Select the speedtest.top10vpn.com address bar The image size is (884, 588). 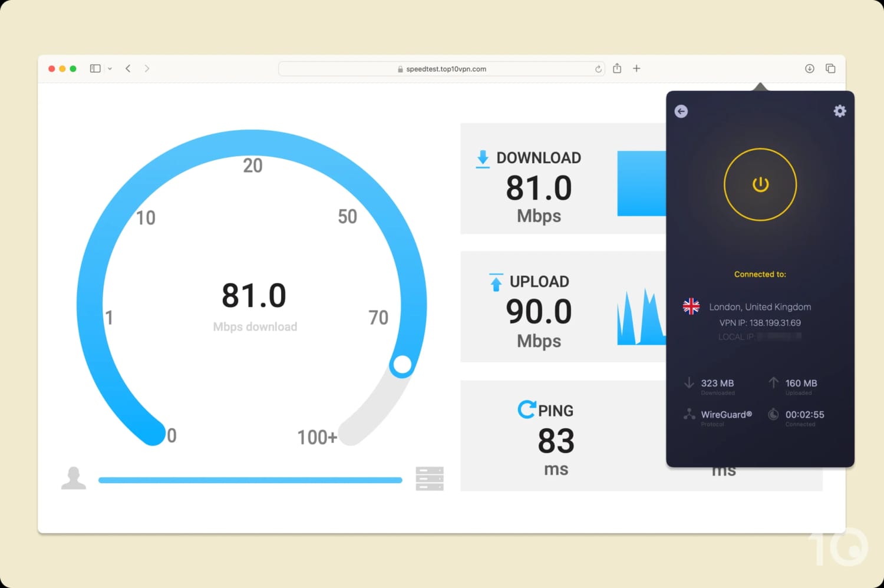coord(441,69)
